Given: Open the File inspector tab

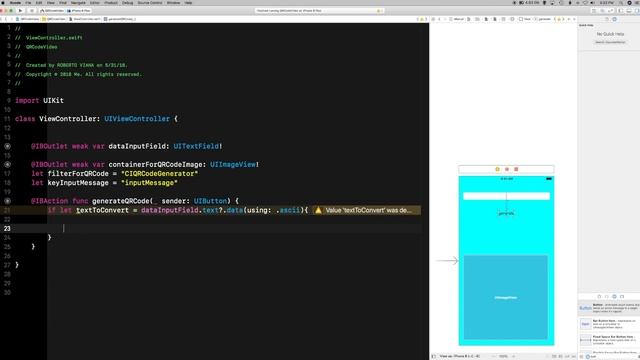Looking at the screenshot, I should [607, 19].
